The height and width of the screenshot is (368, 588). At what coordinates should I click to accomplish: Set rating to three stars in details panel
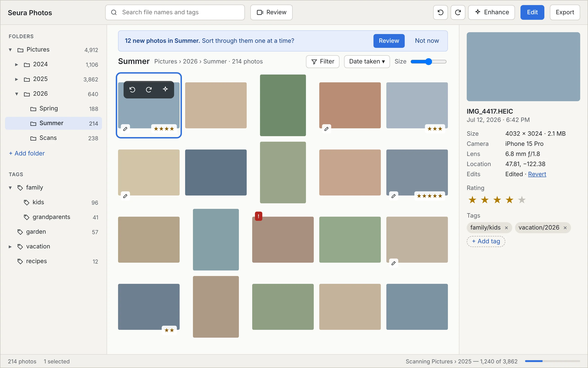pos(497,200)
